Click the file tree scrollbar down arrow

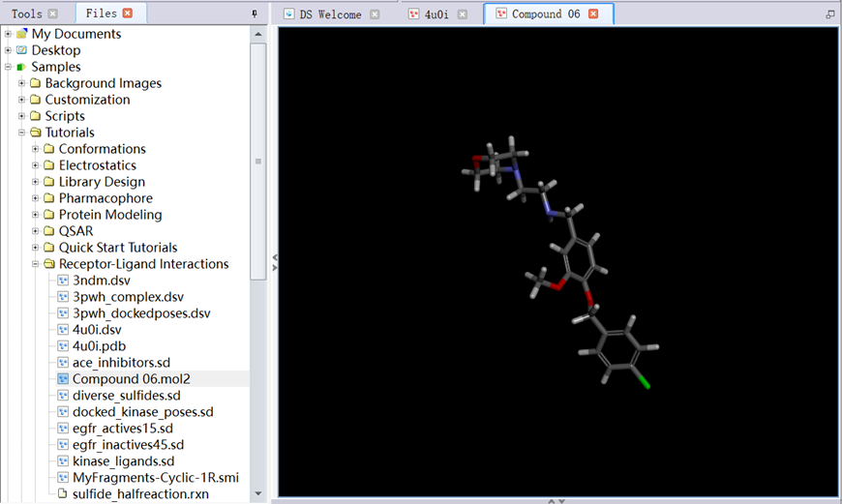click(x=257, y=493)
